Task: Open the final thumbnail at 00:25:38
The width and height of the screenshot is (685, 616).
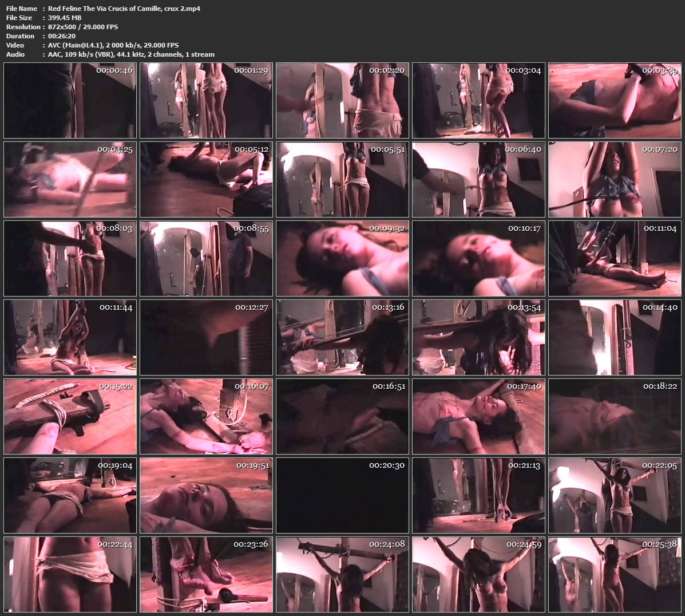Action: (615, 575)
